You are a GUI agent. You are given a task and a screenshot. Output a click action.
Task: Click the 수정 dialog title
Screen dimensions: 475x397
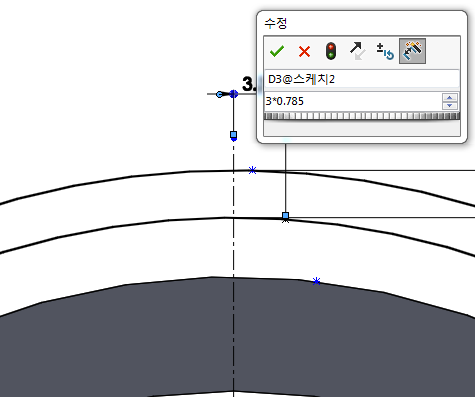(276, 23)
